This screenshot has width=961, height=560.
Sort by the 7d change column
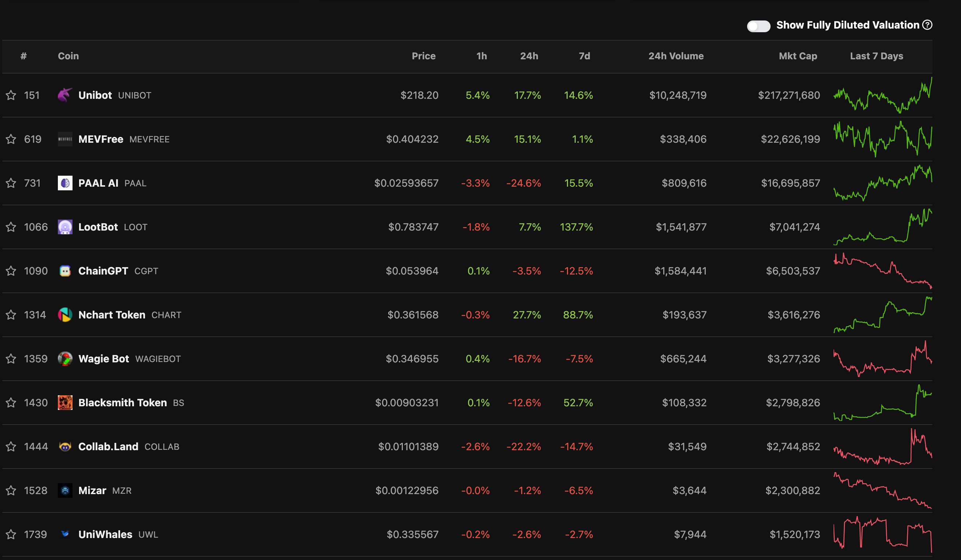pos(584,56)
